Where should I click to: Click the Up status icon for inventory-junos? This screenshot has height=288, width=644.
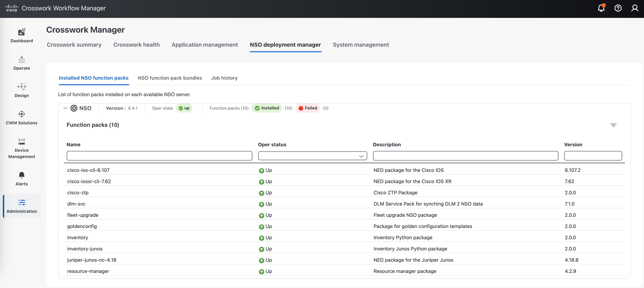pyautogui.click(x=261, y=249)
